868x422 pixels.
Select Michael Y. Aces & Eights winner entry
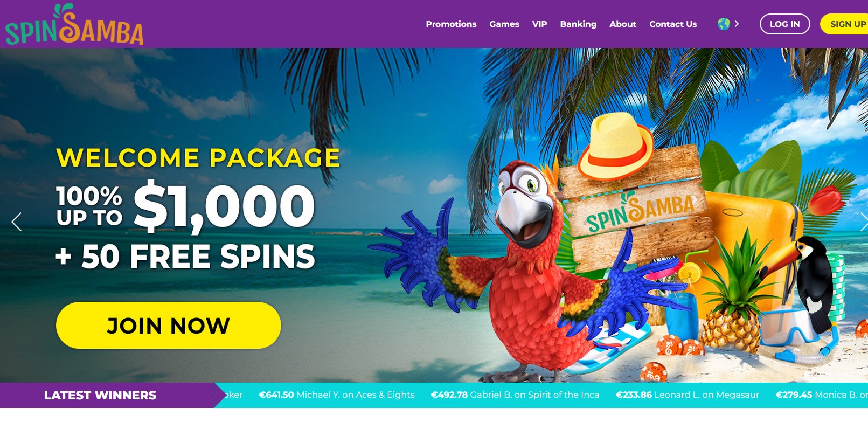[337, 395]
